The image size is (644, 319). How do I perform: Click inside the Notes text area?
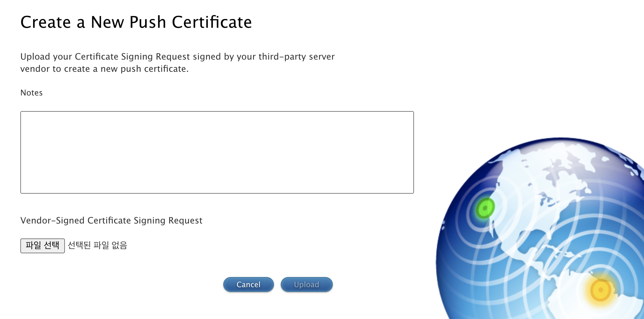pos(217,152)
